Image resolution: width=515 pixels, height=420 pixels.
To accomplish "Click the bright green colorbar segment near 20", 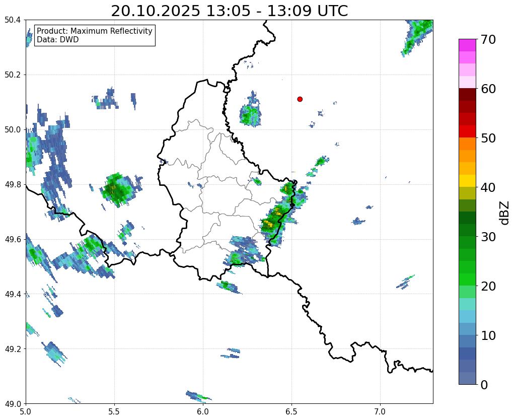I will [x=467, y=279].
